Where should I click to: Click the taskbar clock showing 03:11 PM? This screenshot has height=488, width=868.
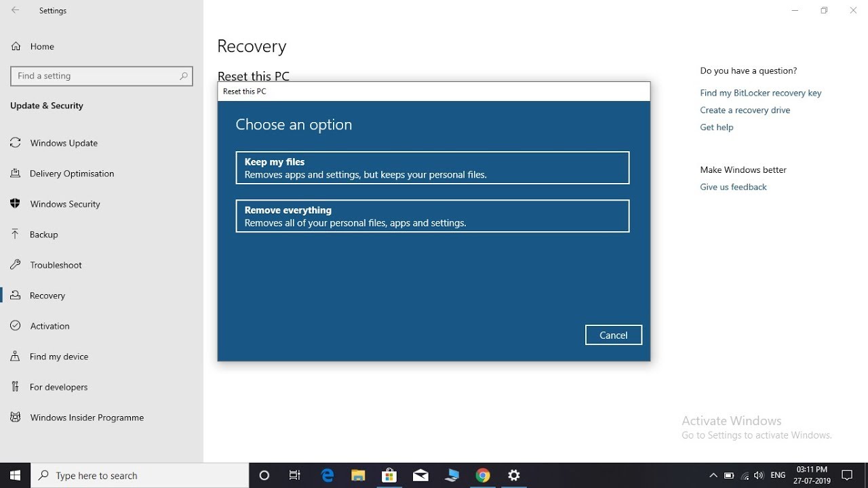(x=812, y=475)
